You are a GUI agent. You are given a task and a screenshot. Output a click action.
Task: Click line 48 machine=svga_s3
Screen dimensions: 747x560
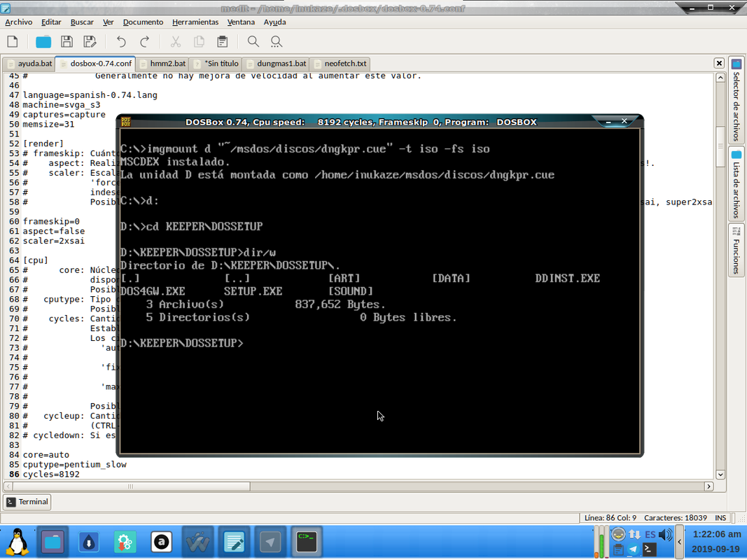point(62,105)
